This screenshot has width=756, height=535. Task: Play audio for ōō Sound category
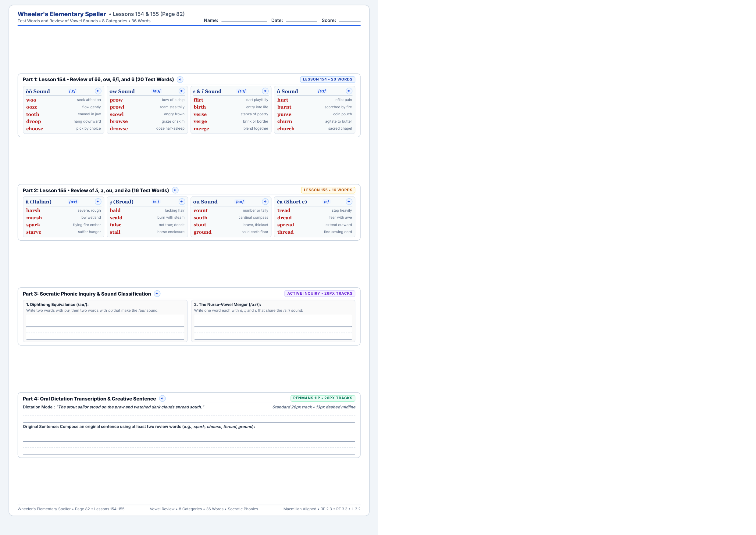point(98,91)
